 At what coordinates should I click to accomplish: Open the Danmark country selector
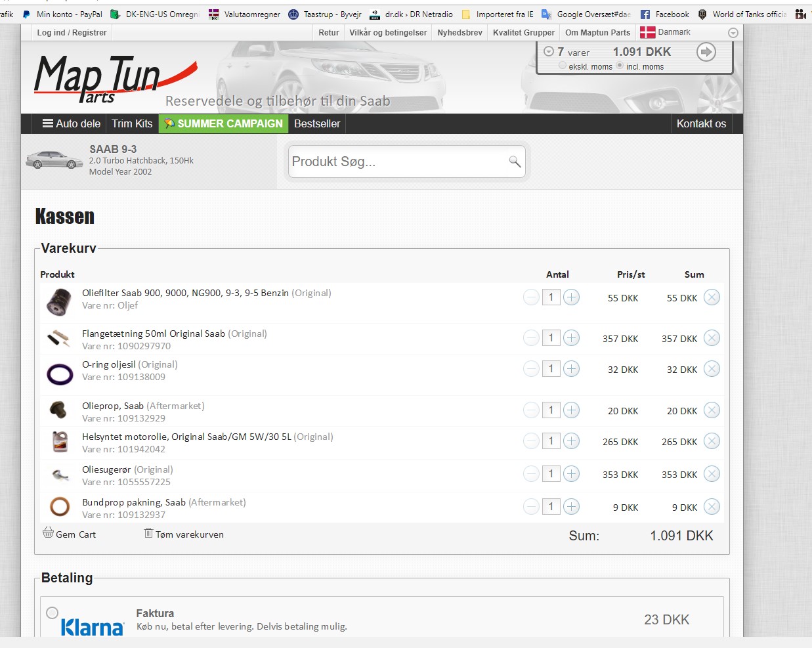point(666,32)
